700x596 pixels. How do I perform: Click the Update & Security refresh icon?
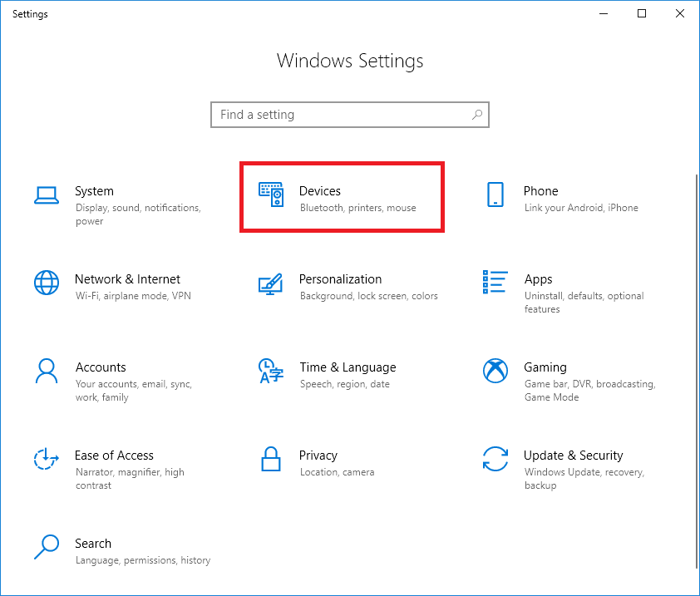[495, 459]
